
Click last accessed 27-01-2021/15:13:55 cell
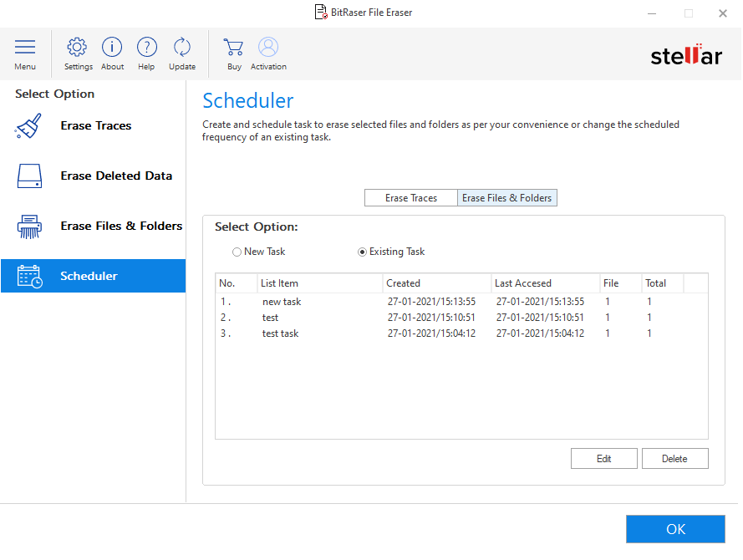pyautogui.click(x=540, y=302)
